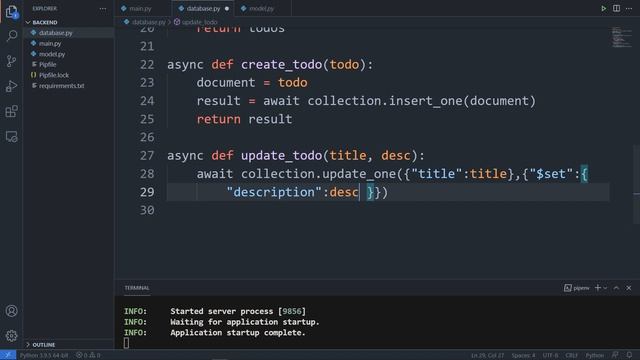Click "$set" string on line 28
The width and height of the screenshot is (640, 360).
coord(551,174)
